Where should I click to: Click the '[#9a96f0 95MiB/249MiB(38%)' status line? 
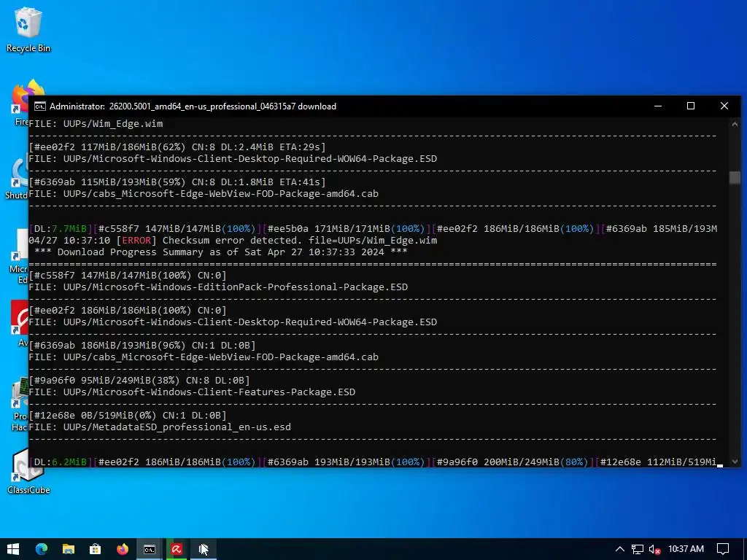pos(139,381)
